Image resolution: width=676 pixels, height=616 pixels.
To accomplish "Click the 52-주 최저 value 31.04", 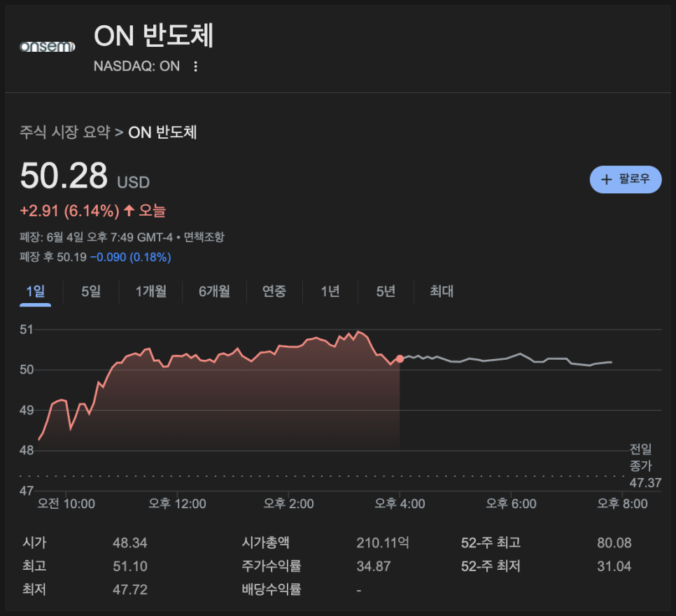I will [614, 566].
